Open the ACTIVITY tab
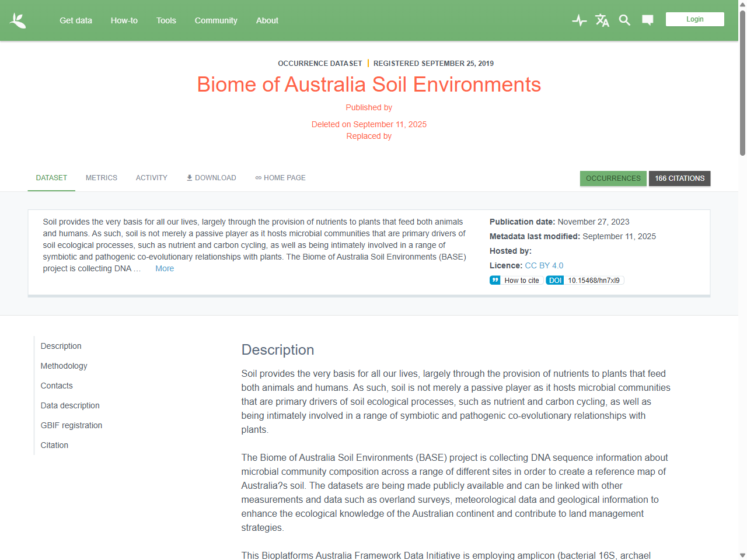Image resolution: width=747 pixels, height=560 pixels. 151,177
